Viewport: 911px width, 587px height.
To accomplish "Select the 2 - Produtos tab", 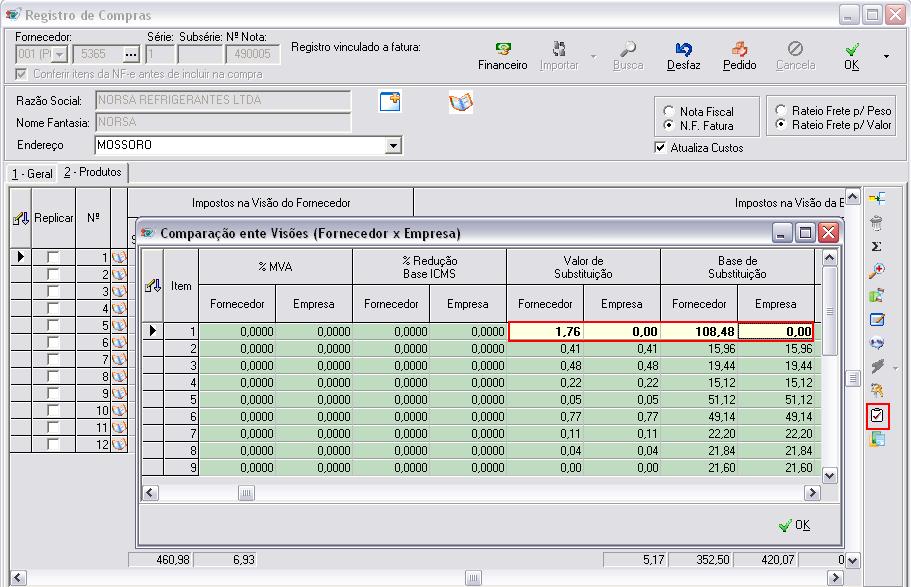I will coord(92,172).
